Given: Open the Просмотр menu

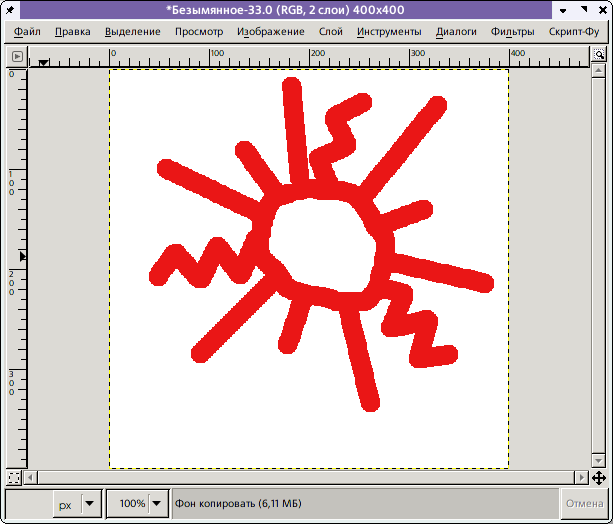Looking at the screenshot, I should [x=199, y=31].
